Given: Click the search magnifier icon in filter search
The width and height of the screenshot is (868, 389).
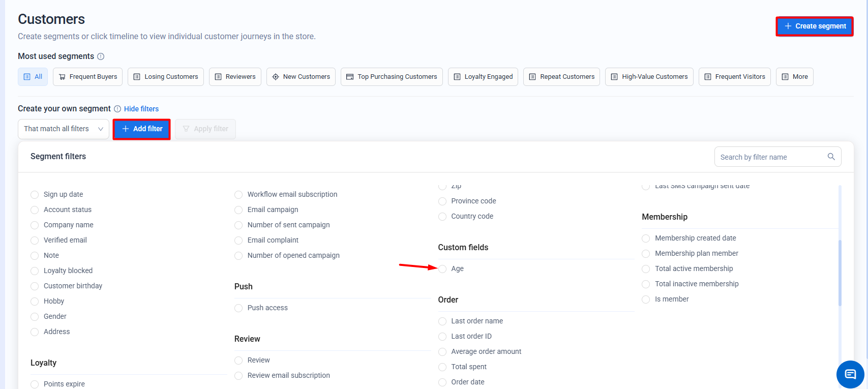Looking at the screenshot, I should click(x=831, y=157).
